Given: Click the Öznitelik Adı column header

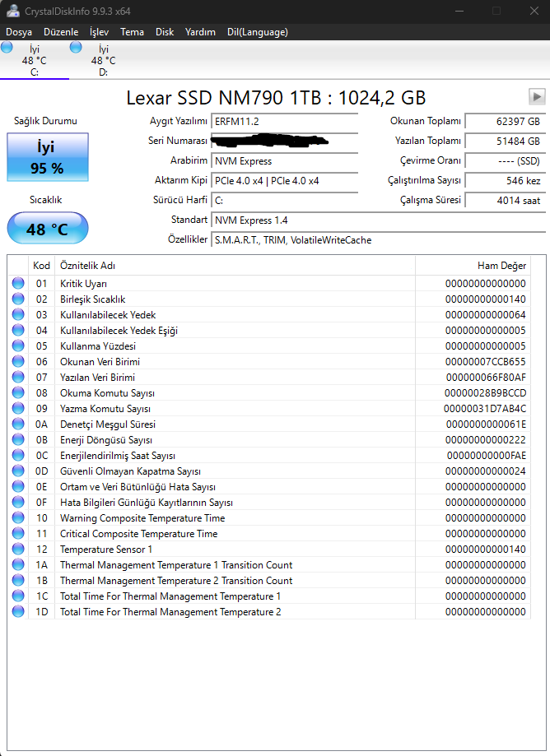Looking at the screenshot, I should point(235,266).
